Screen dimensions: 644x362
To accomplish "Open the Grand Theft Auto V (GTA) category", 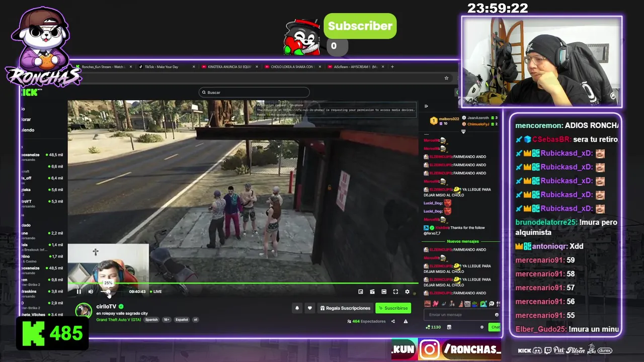I will click(119, 320).
